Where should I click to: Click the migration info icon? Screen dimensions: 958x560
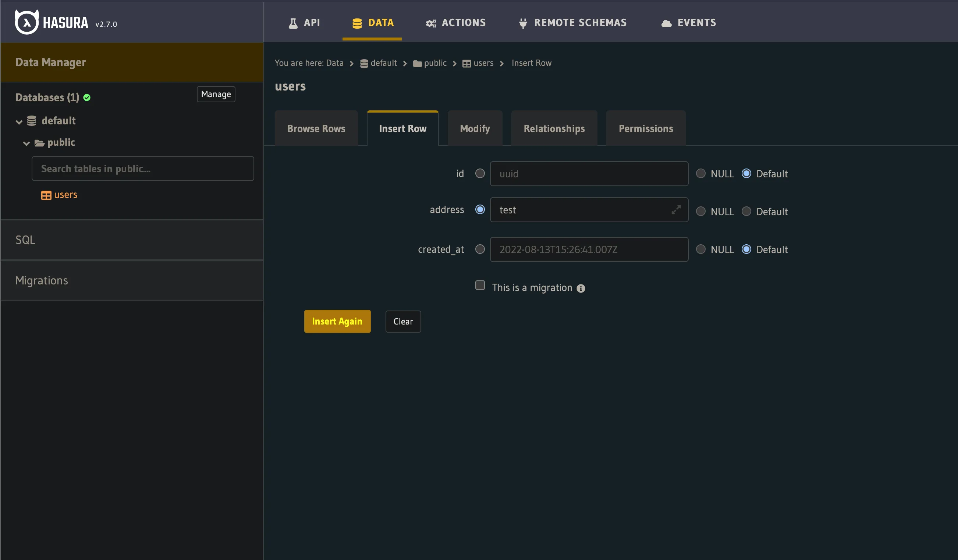[581, 288]
